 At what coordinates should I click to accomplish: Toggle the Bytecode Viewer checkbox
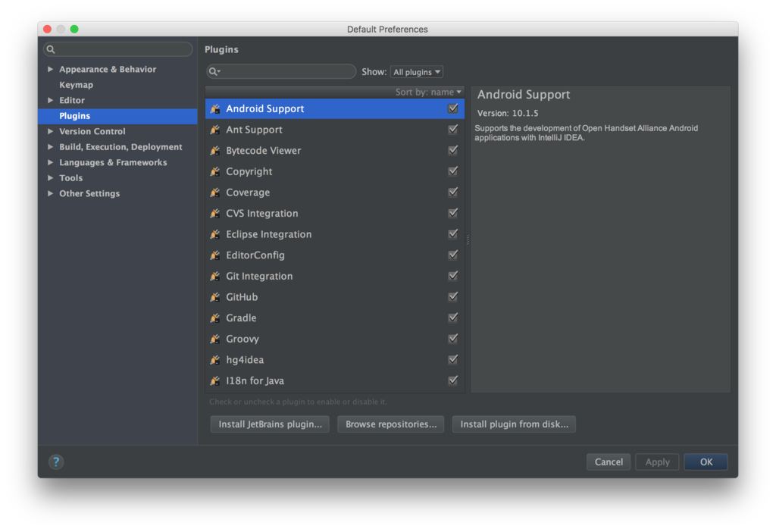453,150
